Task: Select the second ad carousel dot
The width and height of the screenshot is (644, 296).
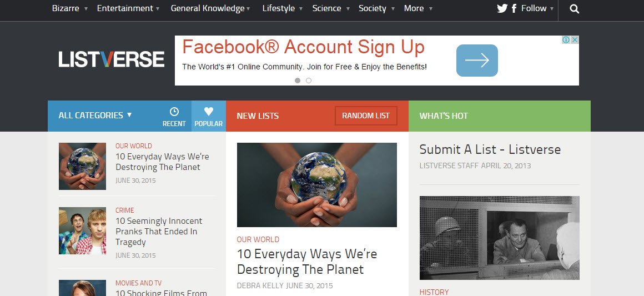Action: pos(309,81)
